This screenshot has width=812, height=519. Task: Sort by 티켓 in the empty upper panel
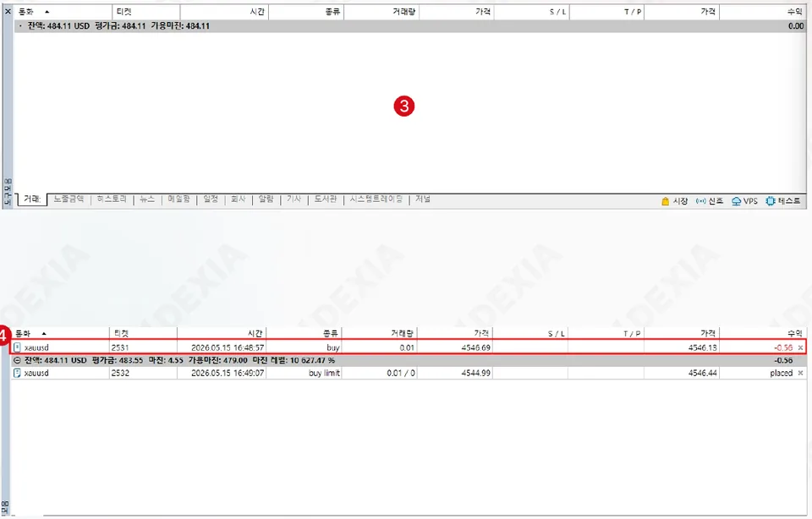tap(146, 11)
